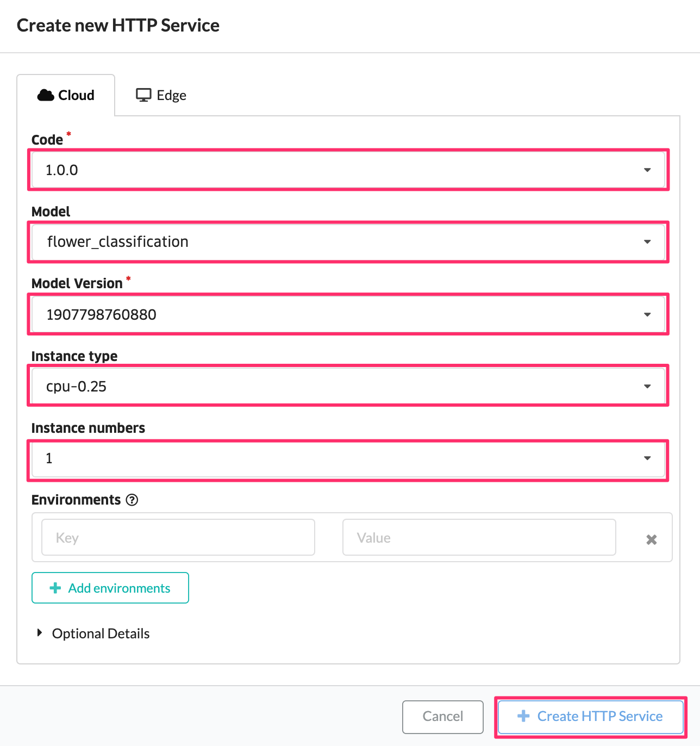Click the cloud icon in Cloud tab

tap(45, 95)
